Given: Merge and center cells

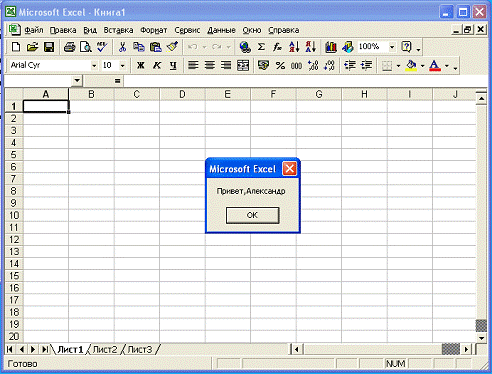Looking at the screenshot, I should pos(243,65).
